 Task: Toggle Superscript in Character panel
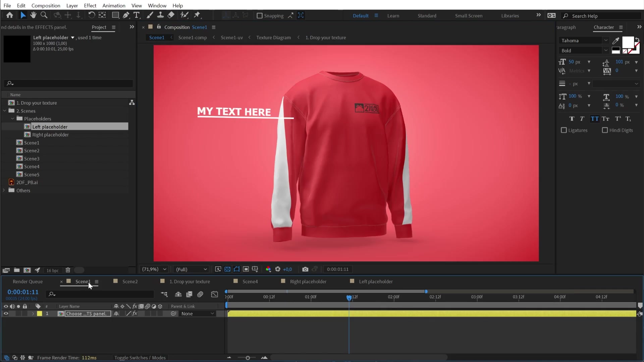coord(618,119)
